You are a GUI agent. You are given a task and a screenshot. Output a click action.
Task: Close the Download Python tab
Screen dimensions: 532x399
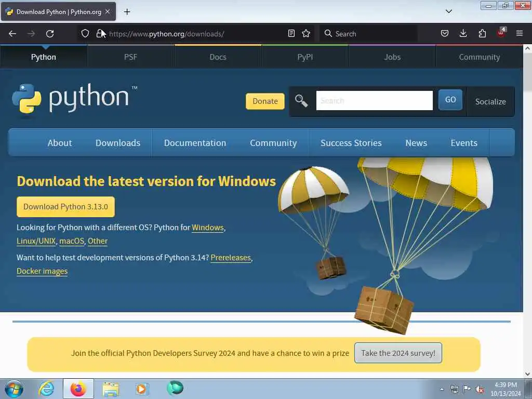coord(108,11)
